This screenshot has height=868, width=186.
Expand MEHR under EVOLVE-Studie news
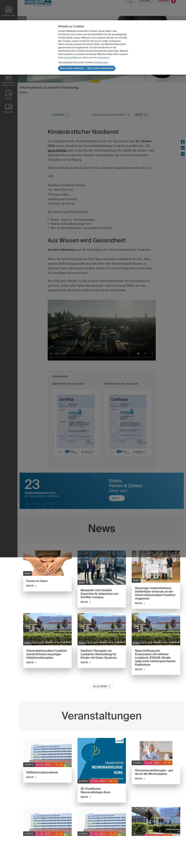tap(140, 669)
